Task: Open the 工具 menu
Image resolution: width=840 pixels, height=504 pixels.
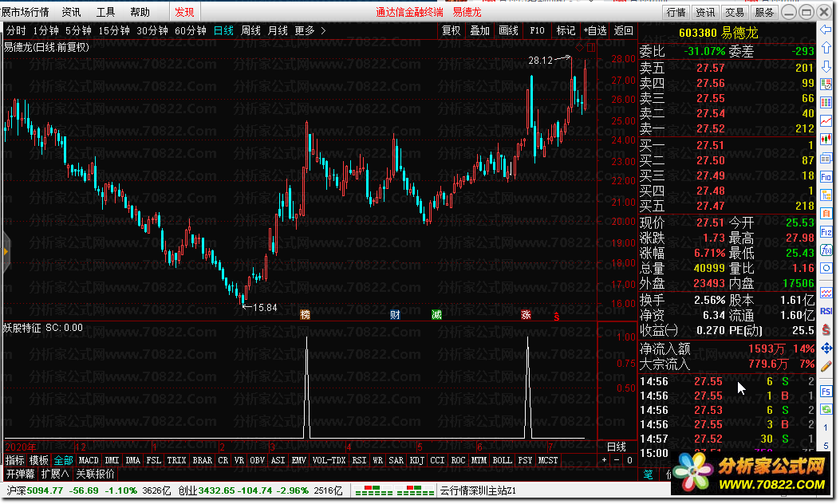Action: (x=105, y=12)
